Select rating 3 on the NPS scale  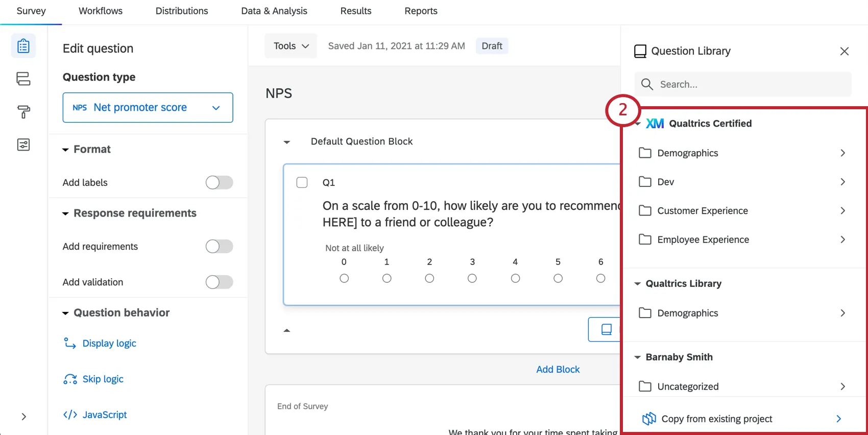[x=472, y=278]
